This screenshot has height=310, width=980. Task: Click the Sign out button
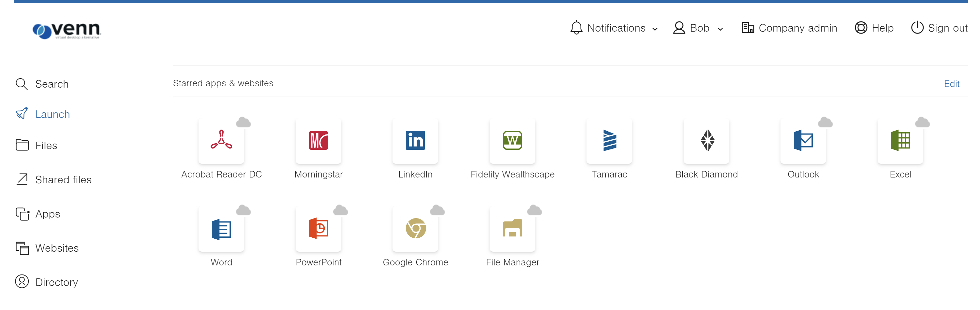pos(939,28)
